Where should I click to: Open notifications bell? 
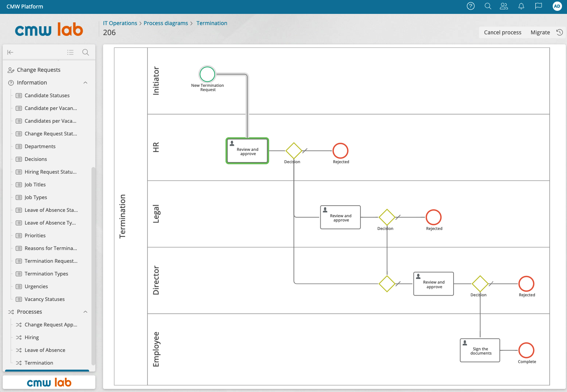(521, 6)
